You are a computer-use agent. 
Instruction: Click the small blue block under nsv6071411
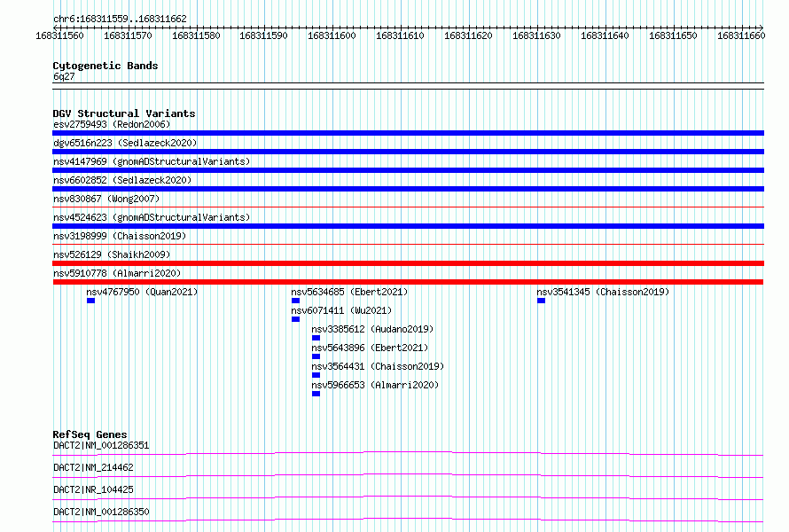click(296, 319)
